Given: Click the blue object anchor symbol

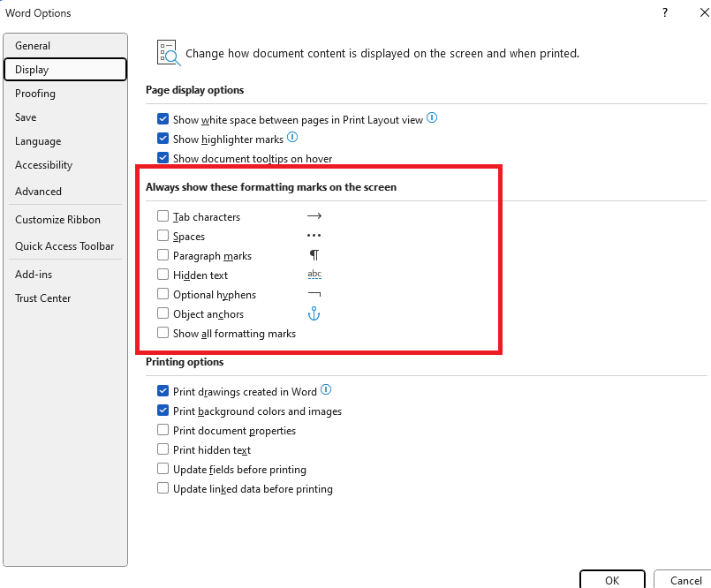Looking at the screenshot, I should [x=314, y=313].
